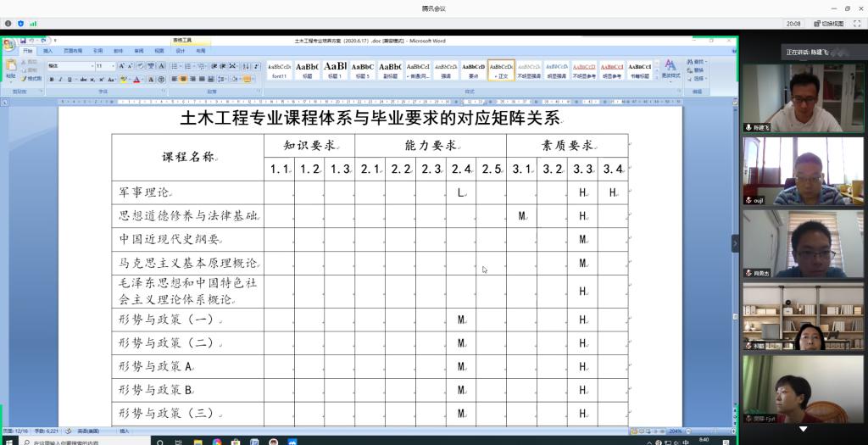The height and width of the screenshot is (445, 868).
Task: Open the Shading fill color dropdown
Action: point(236,79)
